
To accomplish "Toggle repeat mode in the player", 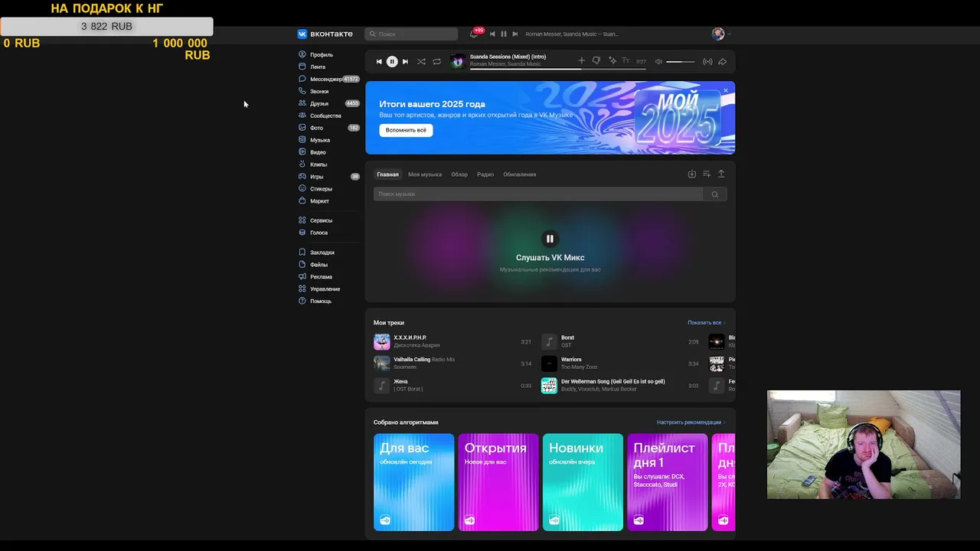I will point(436,61).
